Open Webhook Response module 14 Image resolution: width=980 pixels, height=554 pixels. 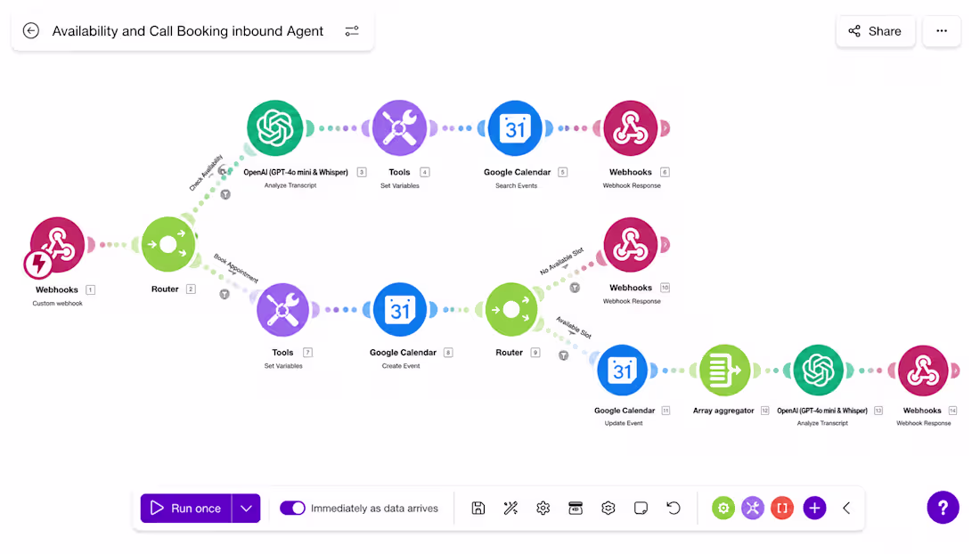pos(923,371)
